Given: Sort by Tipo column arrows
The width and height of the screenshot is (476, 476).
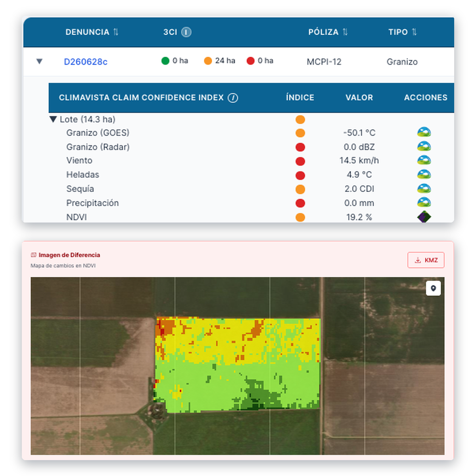Looking at the screenshot, I should click(414, 32).
